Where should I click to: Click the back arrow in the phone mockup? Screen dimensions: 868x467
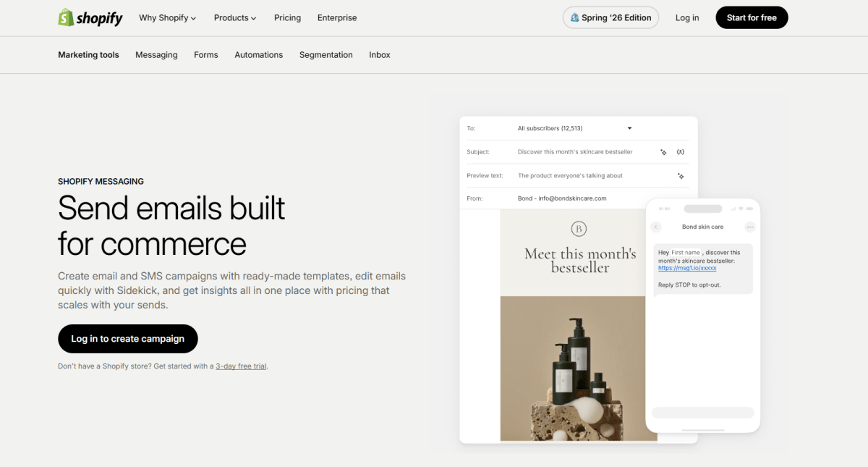[656, 227]
